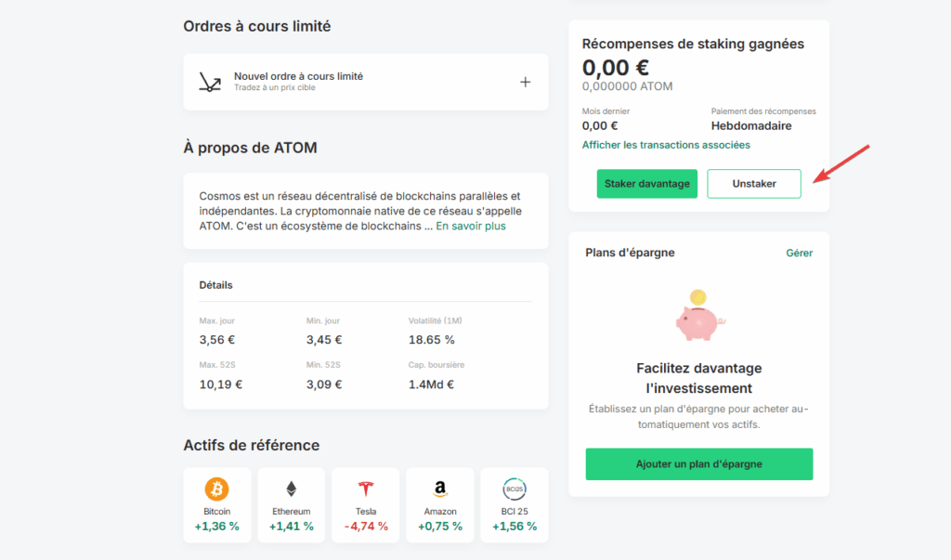Click the Plans d'épargne title
951x560 pixels.
click(631, 253)
